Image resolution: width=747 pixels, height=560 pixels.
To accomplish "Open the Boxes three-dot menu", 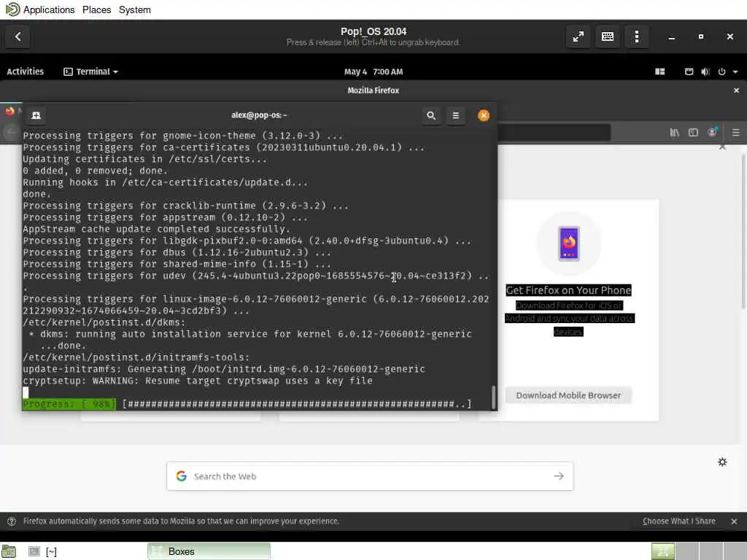I will pos(636,36).
